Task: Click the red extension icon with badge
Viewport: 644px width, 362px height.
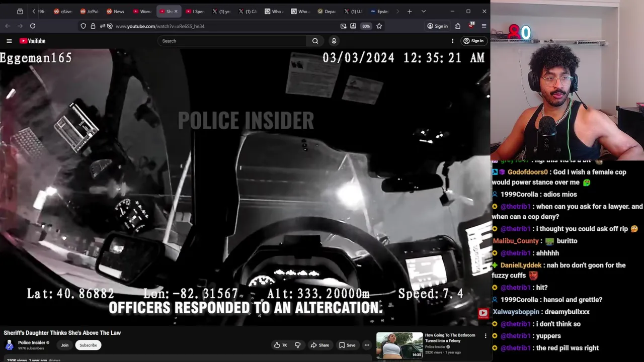Action: [x=471, y=25]
